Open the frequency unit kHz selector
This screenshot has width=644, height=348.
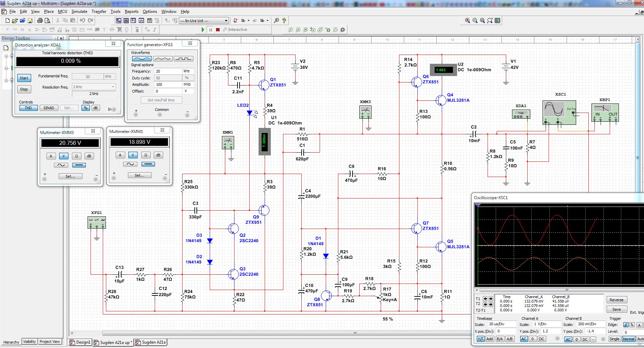[188, 71]
